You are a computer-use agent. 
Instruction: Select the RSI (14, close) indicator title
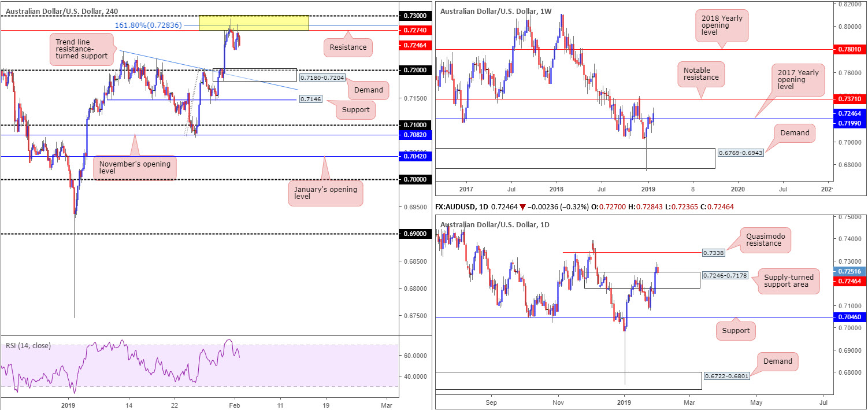[x=28, y=346]
